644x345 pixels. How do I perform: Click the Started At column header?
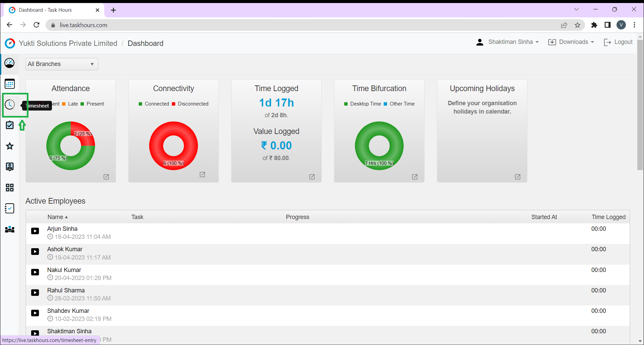(544, 217)
